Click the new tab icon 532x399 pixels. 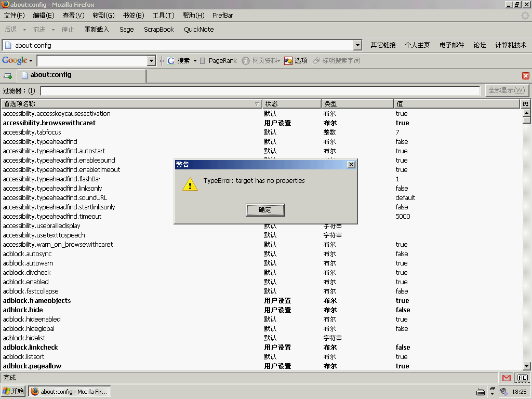(x=8, y=76)
